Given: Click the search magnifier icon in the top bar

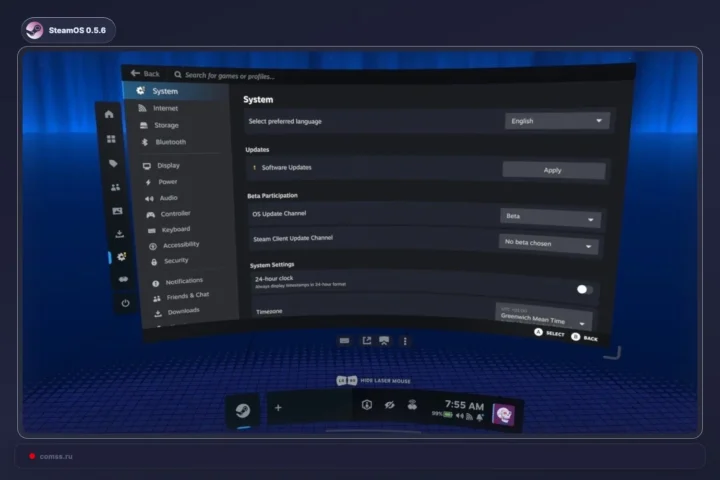Looking at the screenshot, I should pyautogui.click(x=178, y=74).
